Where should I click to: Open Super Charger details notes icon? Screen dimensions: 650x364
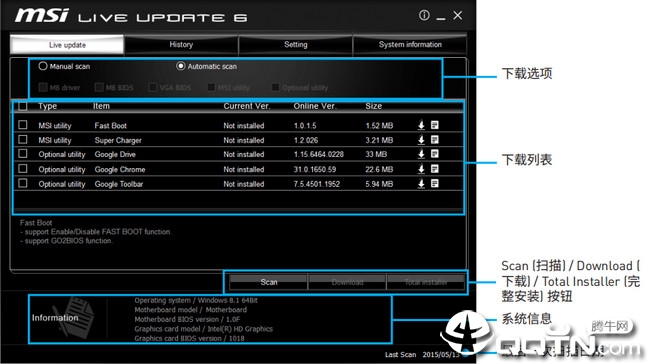tap(434, 139)
